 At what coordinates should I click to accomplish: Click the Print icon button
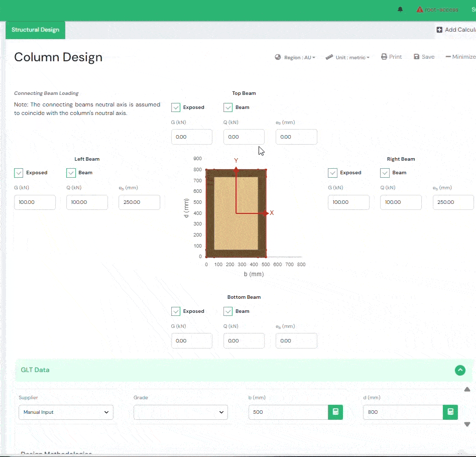pos(384,57)
